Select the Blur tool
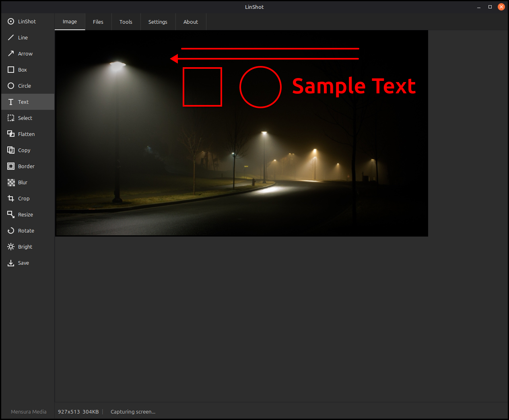 coord(28,182)
